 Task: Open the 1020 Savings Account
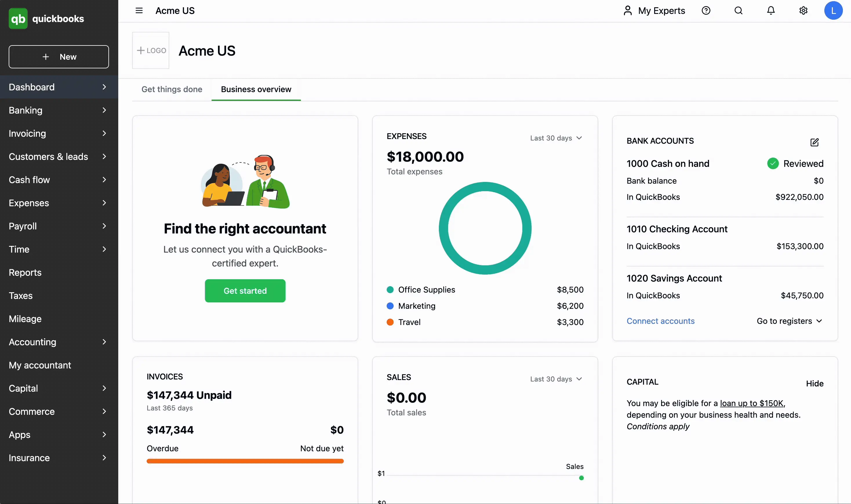674,278
